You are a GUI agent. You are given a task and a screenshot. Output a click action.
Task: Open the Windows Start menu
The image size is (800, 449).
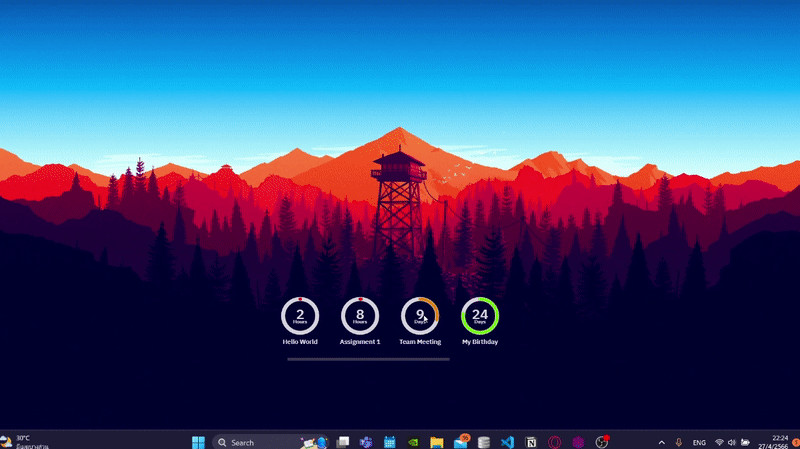pos(198,442)
